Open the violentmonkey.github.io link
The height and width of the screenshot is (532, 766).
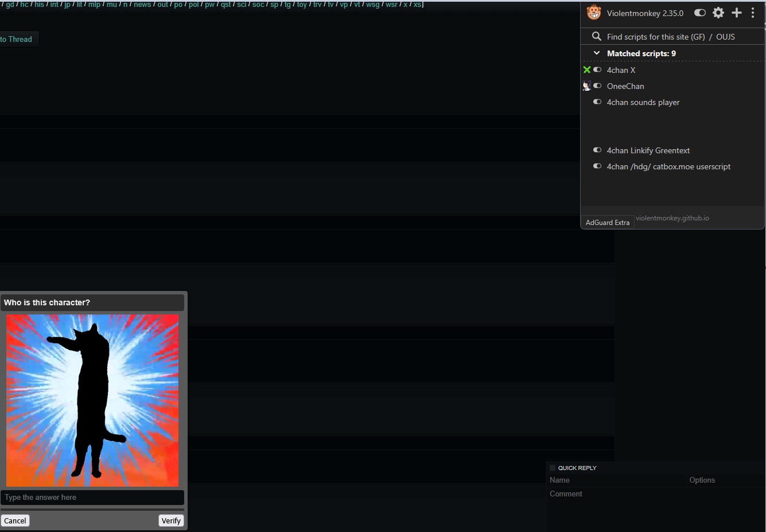672,218
